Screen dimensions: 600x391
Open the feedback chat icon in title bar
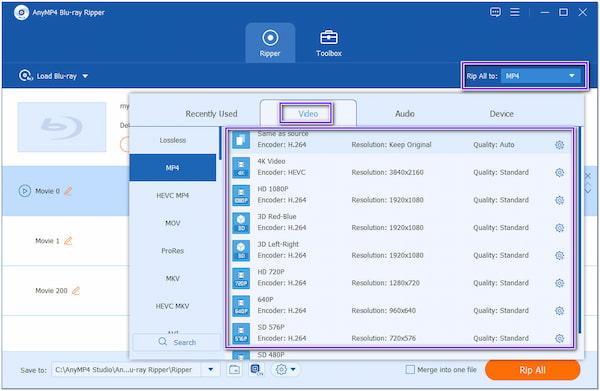coord(495,12)
